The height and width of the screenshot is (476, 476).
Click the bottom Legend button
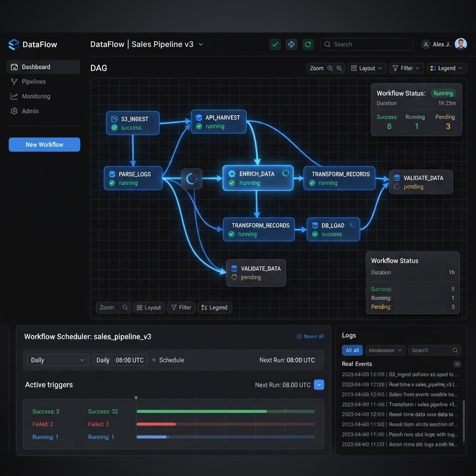coord(215,308)
